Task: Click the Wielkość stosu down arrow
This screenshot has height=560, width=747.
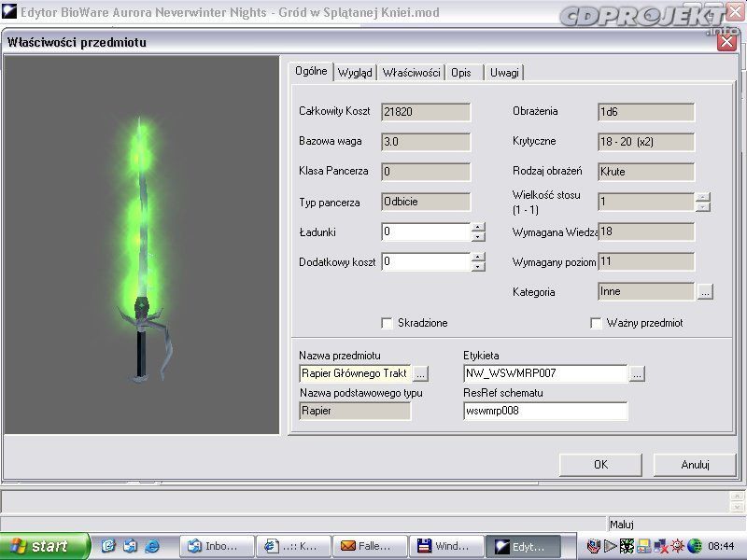Action: tap(703, 206)
